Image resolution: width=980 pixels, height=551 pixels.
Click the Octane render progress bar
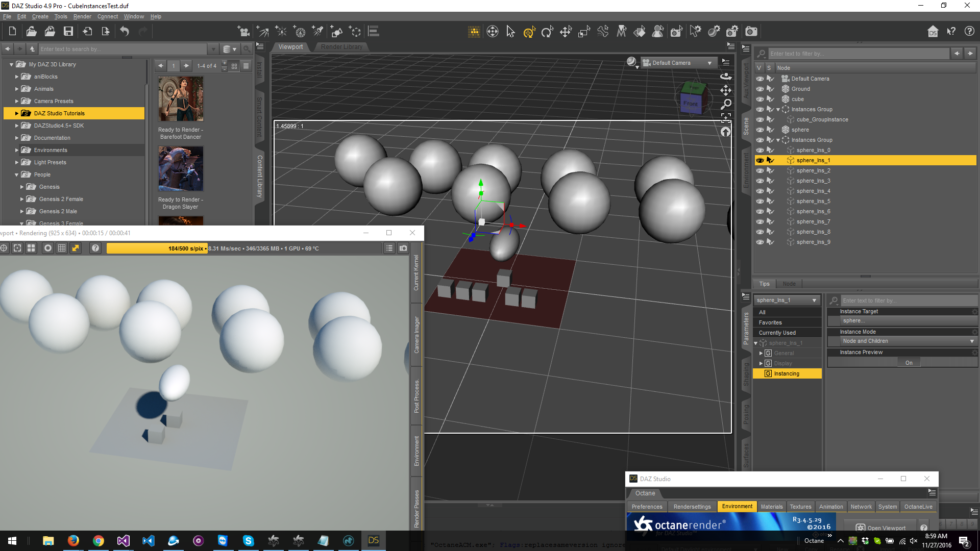pos(157,248)
